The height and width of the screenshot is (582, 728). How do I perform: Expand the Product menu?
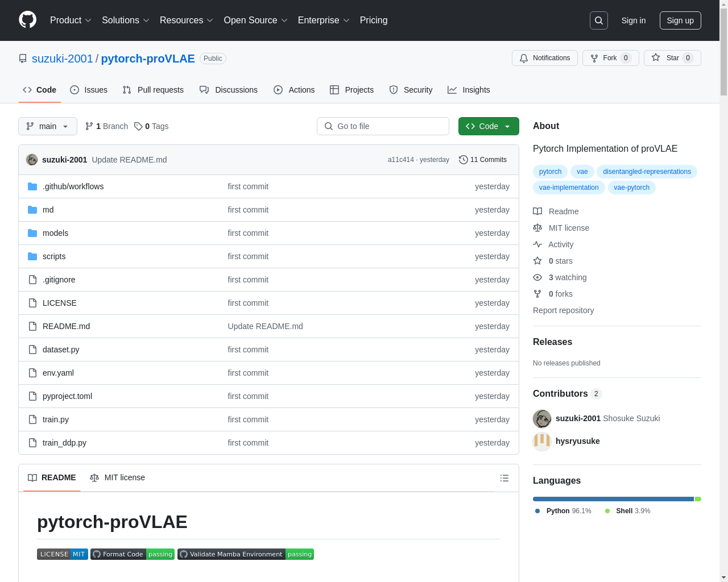point(71,20)
